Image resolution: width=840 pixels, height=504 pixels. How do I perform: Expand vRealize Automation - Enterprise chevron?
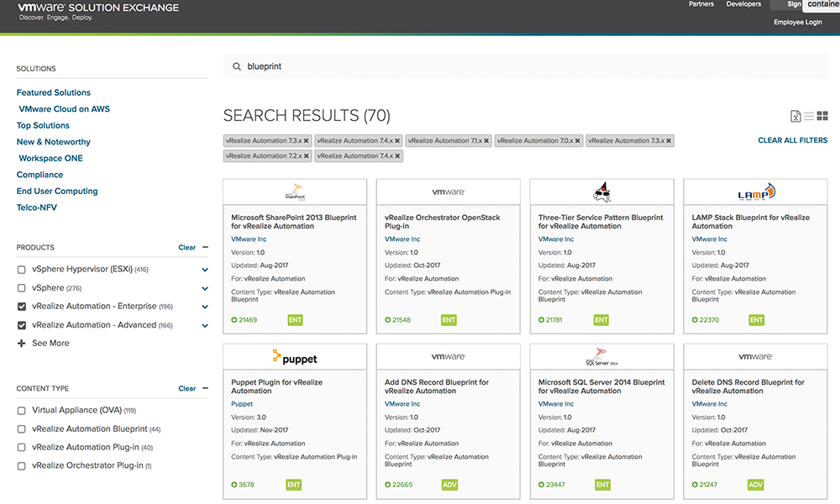point(205,307)
